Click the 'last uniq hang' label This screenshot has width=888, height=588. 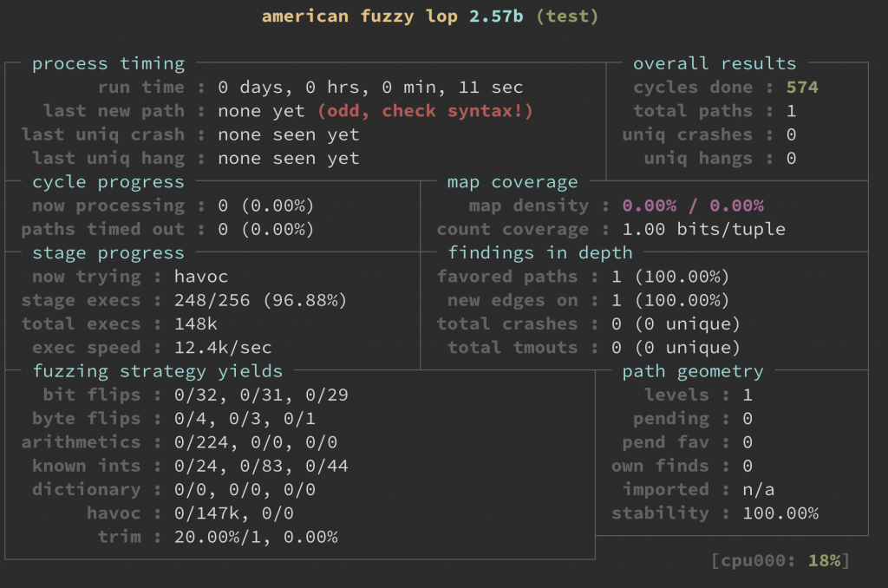(x=108, y=159)
